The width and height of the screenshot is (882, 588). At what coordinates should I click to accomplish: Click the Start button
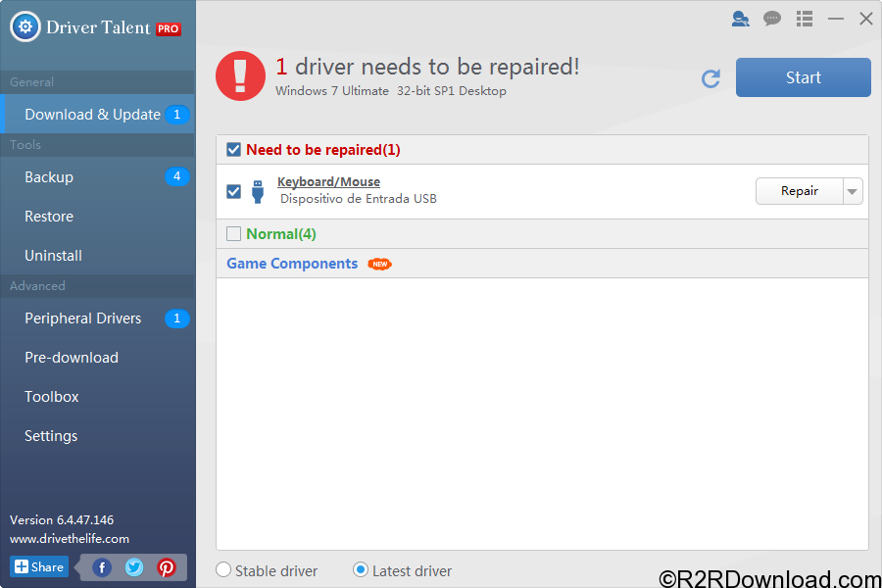[804, 77]
